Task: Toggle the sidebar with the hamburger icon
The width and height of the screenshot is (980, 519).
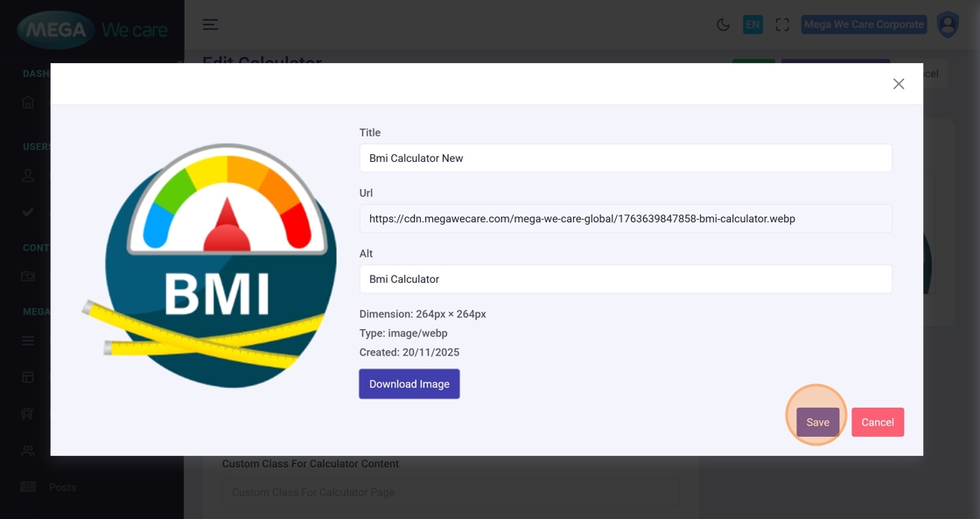Action: (x=211, y=25)
